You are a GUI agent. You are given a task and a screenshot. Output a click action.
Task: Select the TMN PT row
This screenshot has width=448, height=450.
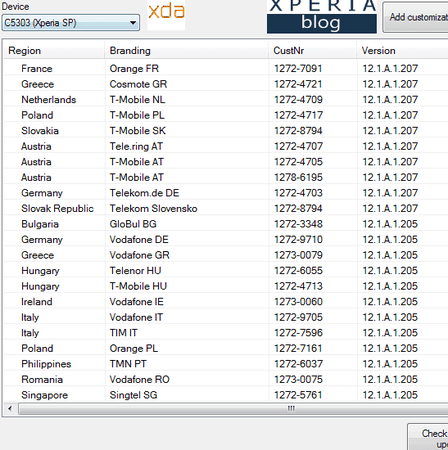(x=226, y=364)
